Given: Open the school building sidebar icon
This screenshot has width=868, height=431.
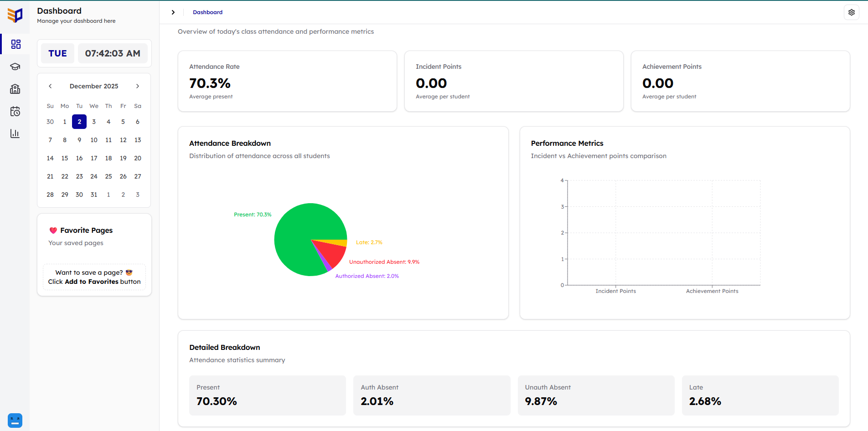Looking at the screenshot, I should [15, 89].
